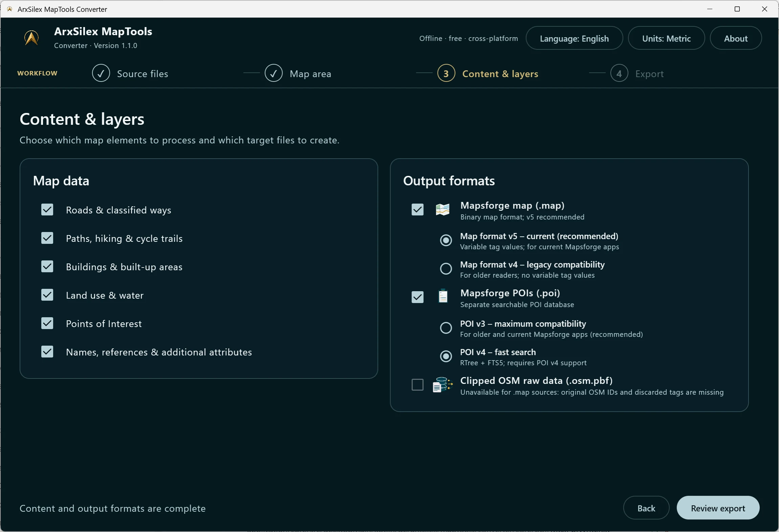This screenshot has width=779, height=532.
Task: Open the Units: Metric selector
Action: [666, 38]
